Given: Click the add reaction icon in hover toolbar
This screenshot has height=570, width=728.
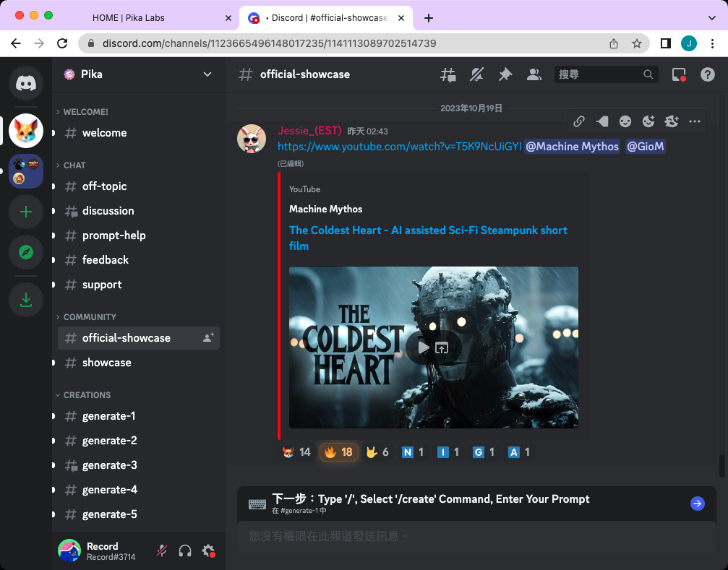Looking at the screenshot, I should click(x=648, y=121).
